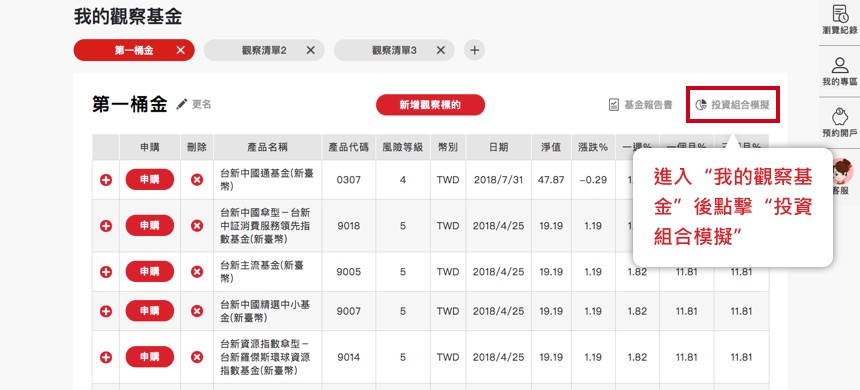Screen dimensions: 860x390
Task: Select fund name 台新主流基金(新臺幣)
Action: click(262, 272)
